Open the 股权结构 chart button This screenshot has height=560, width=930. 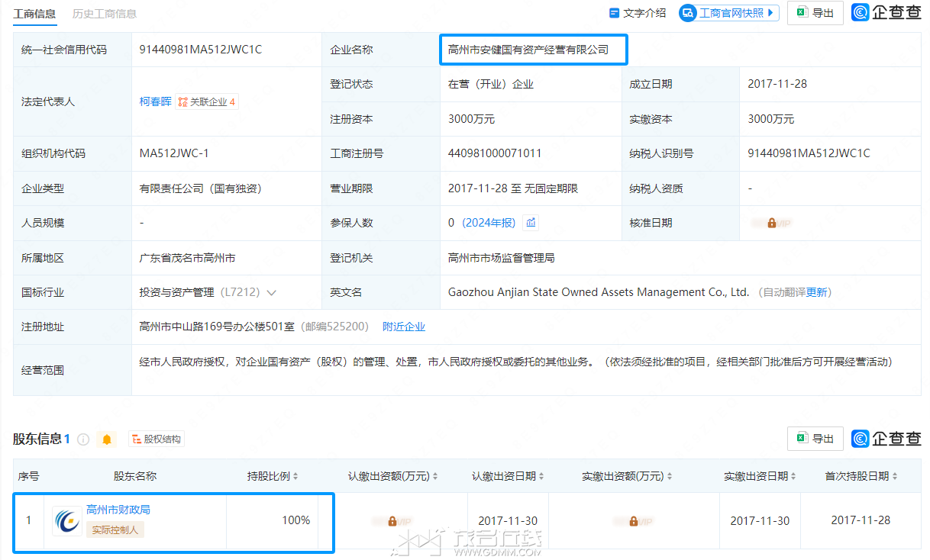click(157, 439)
